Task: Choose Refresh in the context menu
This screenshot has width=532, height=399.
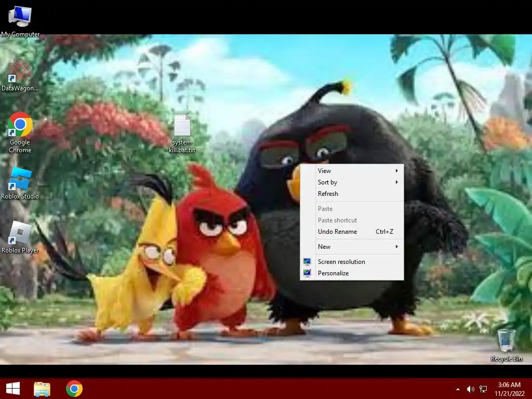Action: (352, 194)
